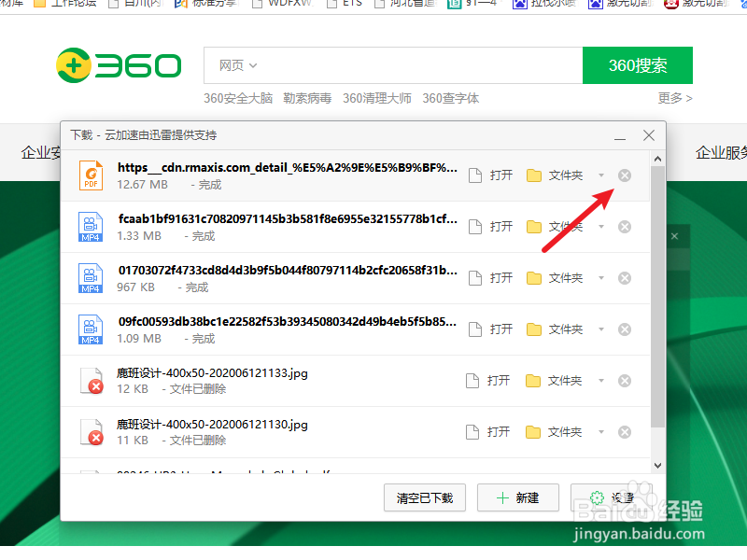Open the 网页 search type dropdown

coord(236,65)
